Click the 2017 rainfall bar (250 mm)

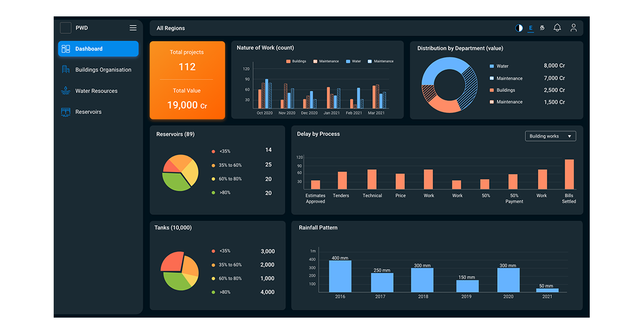(382, 283)
